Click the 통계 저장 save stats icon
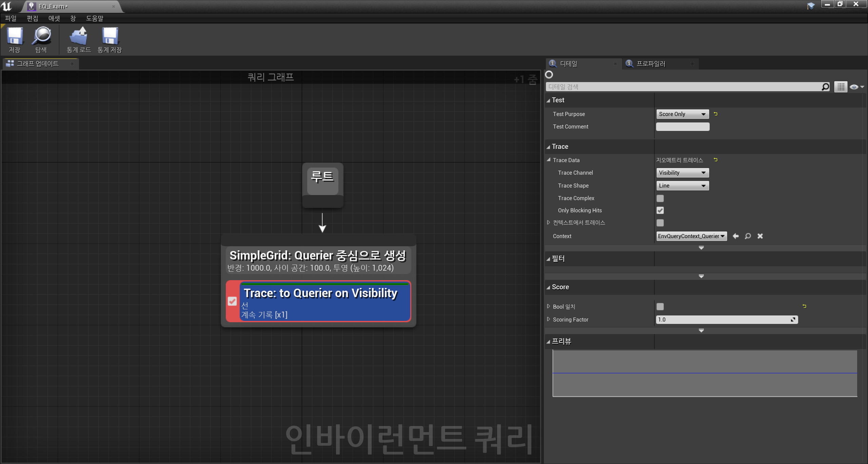Viewport: 868px width, 464px height. 110,36
